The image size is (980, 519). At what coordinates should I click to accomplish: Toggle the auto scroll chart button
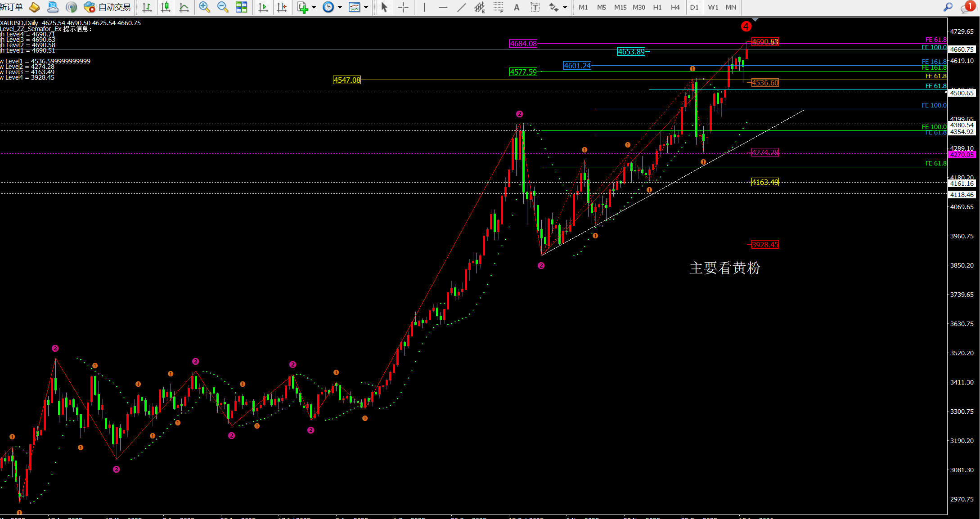264,7
